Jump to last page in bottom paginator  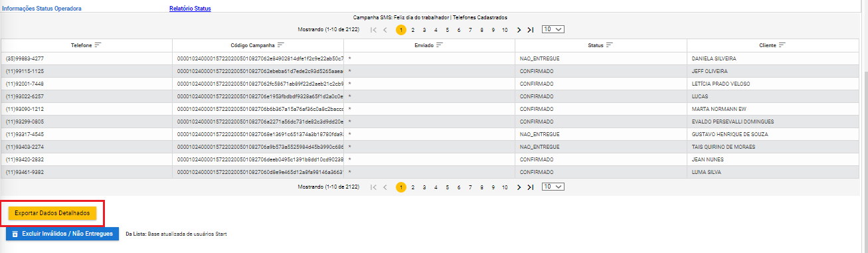click(x=530, y=187)
